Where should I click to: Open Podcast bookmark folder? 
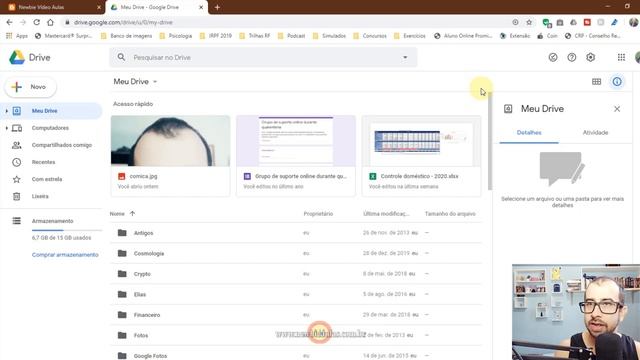(x=291, y=36)
